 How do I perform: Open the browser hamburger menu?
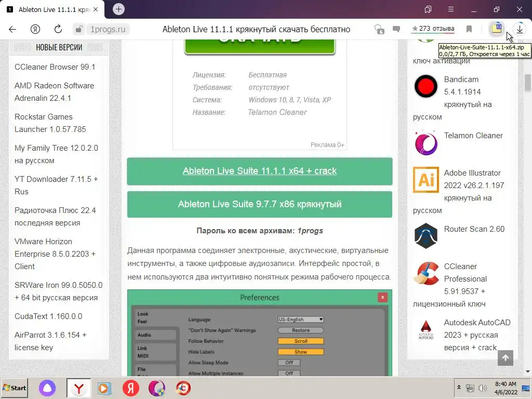451,9
